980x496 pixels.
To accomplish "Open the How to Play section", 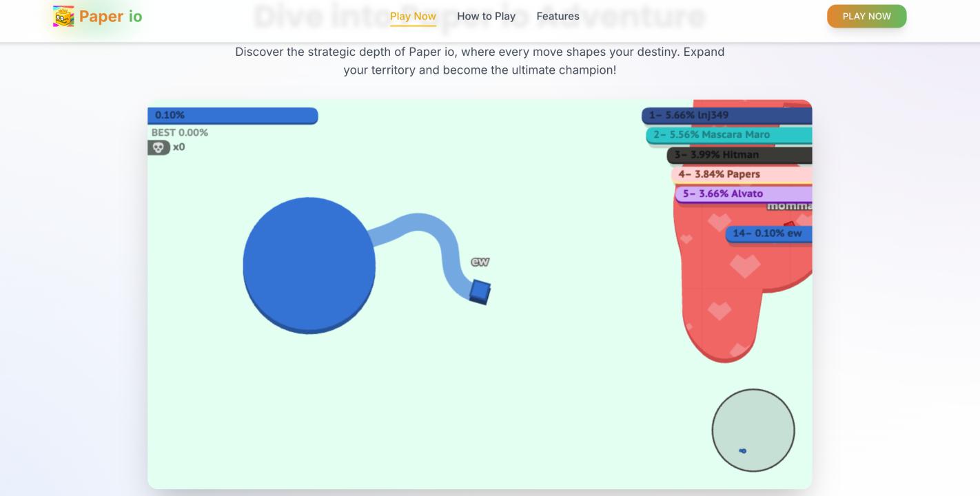I will pos(486,17).
